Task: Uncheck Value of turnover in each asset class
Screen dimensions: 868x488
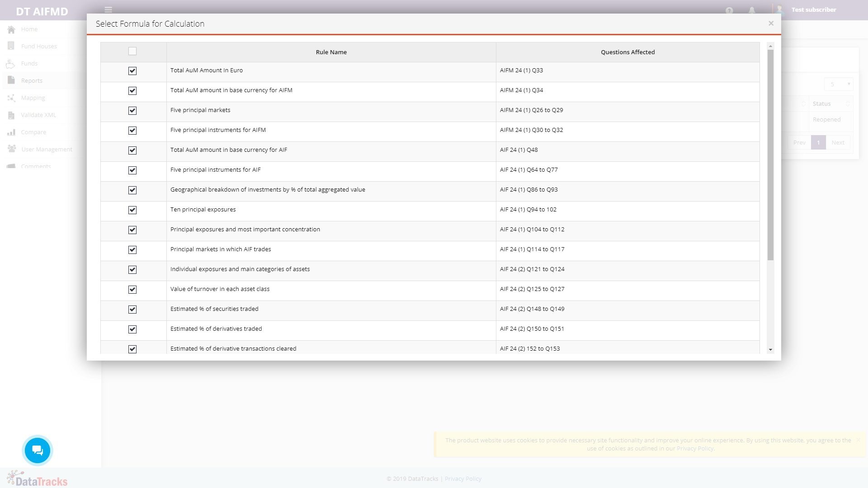Action: coord(132,290)
